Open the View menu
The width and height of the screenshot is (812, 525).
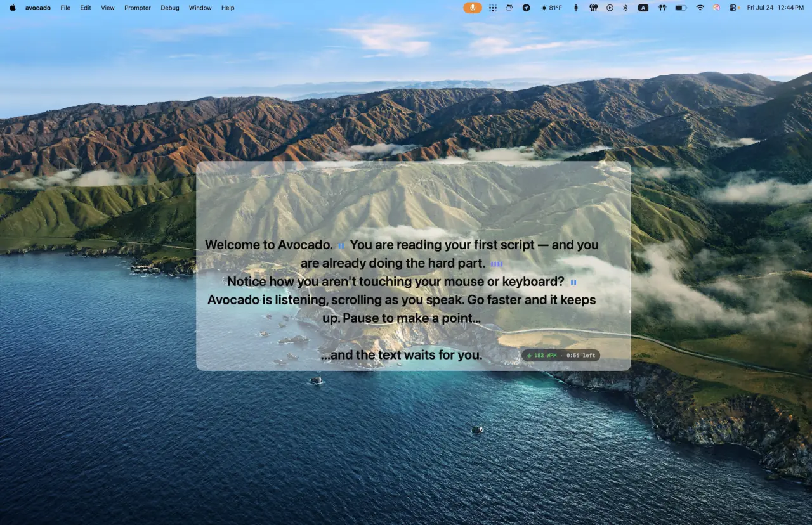tap(108, 8)
